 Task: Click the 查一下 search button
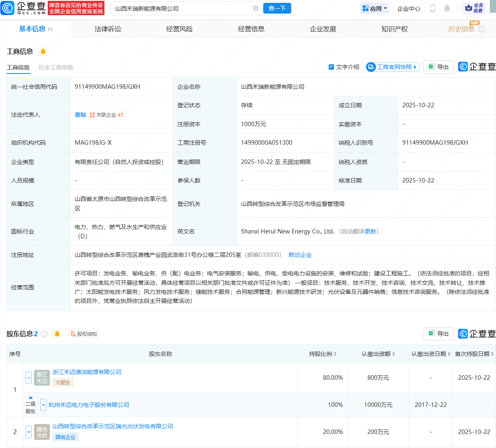coord(277,8)
